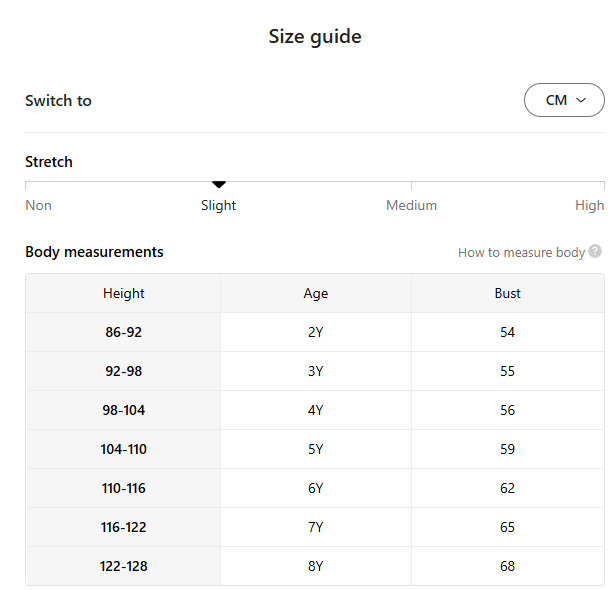Select the Medium stretch label
This screenshot has width=613, height=590.
point(411,205)
